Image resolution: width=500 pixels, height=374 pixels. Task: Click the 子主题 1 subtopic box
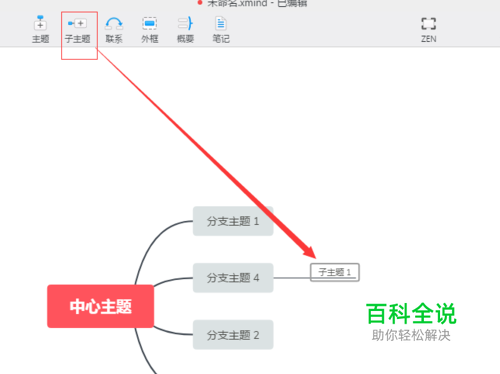(x=335, y=272)
